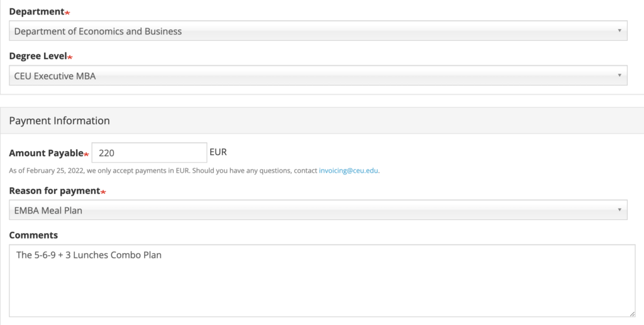Open the Department of Economics and Business dropdown

318,31
